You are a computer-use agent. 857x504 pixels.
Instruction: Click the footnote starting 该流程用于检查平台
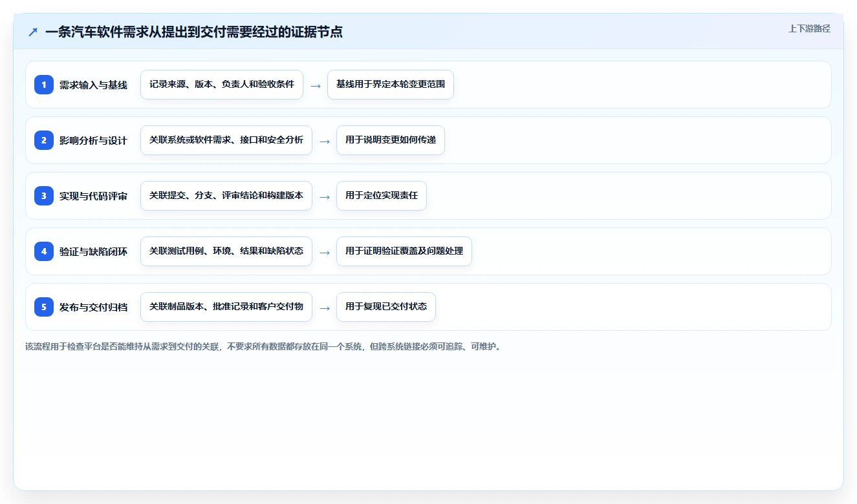263,346
